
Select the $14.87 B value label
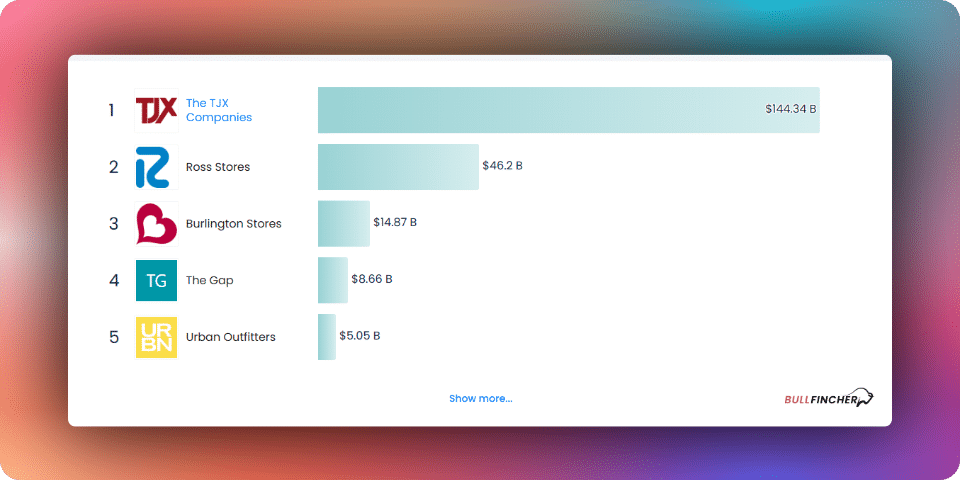tap(395, 222)
